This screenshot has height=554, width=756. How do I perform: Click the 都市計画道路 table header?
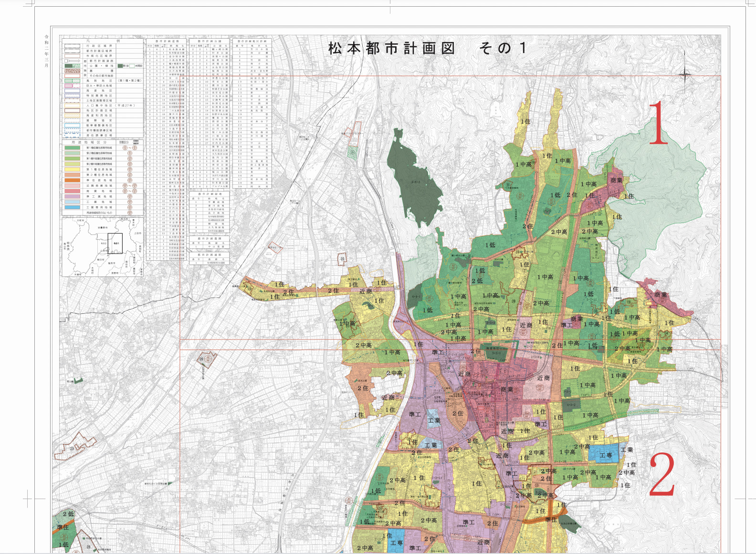point(167,42)
